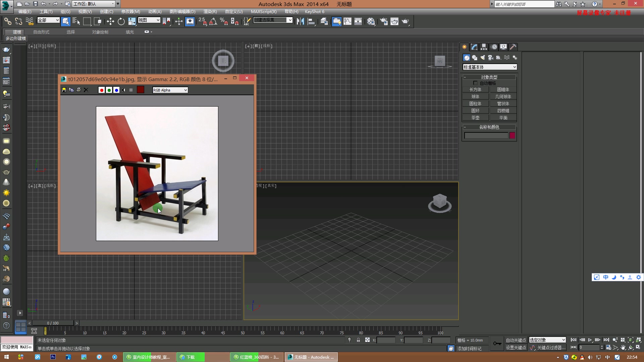Choose the Select and Rotate tool

point(121,21)
